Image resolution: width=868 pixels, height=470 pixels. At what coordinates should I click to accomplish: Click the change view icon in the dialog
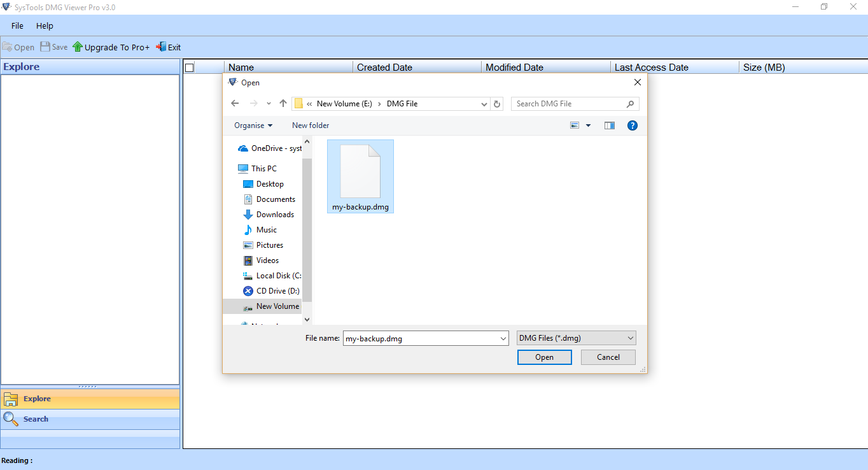[574, 125]
